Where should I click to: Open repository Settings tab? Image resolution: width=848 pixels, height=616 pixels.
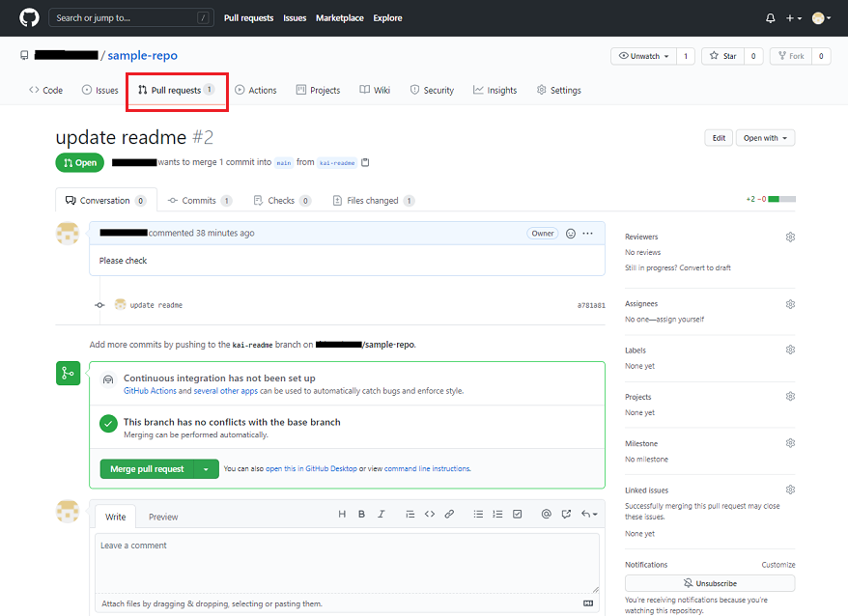coord(558,91)
